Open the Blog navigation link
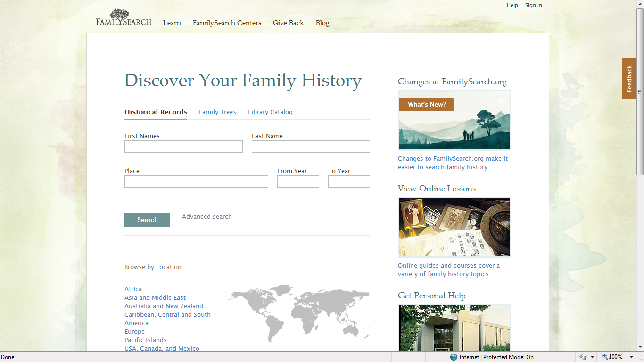This screenshot has height=362, width=644. [x=322, y=23]
